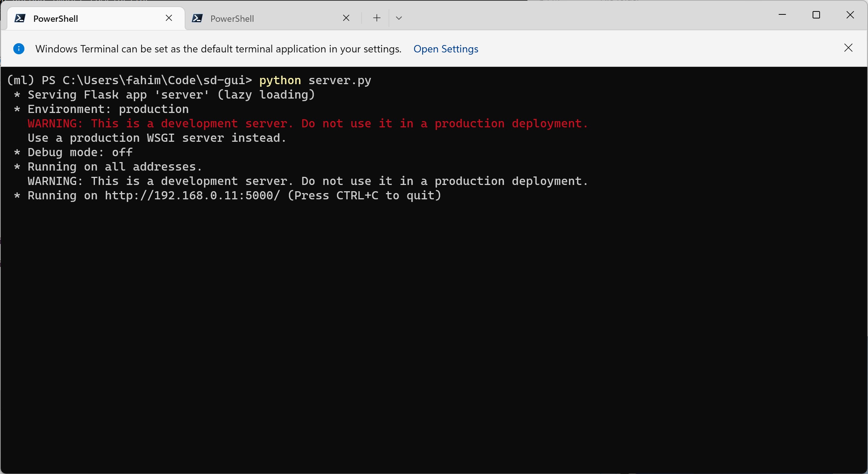Viewport: 868px width, 474px height.
Task: Click the http://192.168.0.11:5000/ URL in output
Action: (x=192, y=196)
